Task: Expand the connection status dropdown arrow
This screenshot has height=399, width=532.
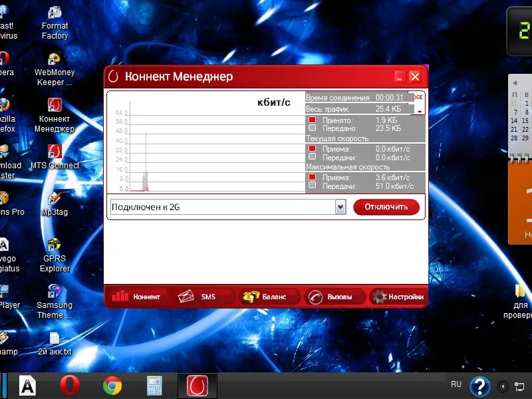Action: point(340,207)
